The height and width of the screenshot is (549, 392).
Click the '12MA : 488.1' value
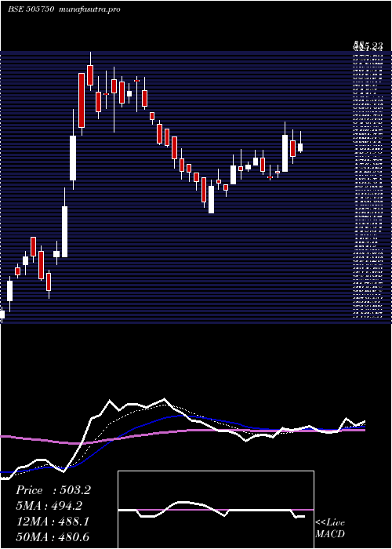(53, 522)
